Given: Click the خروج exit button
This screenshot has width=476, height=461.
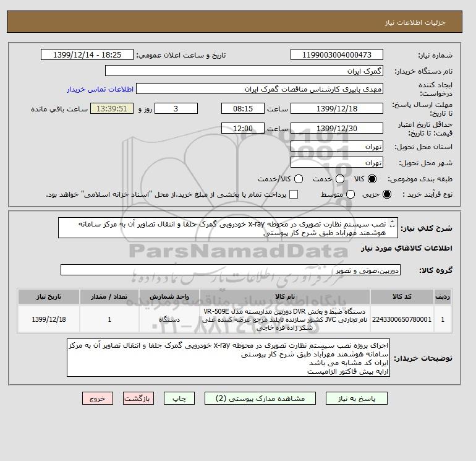Looking at the screenshot, I should tap(98, 399).
